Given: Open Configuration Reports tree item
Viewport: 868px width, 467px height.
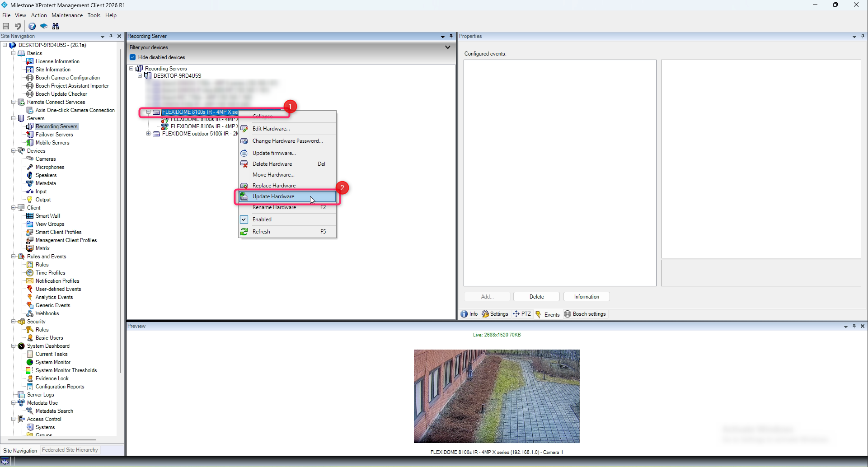Looking at the screenshot, I should (x=60, y=387).
